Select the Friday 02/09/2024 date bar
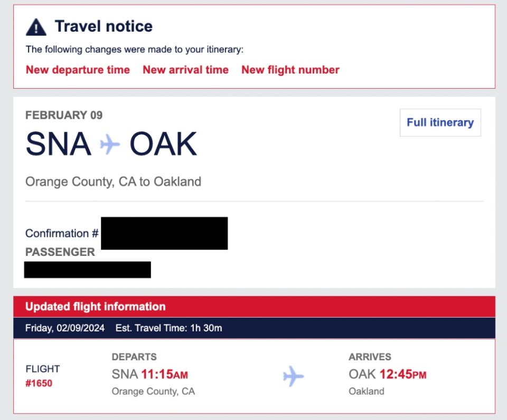This screenshot has width=507, height=420. click(66, 328)
